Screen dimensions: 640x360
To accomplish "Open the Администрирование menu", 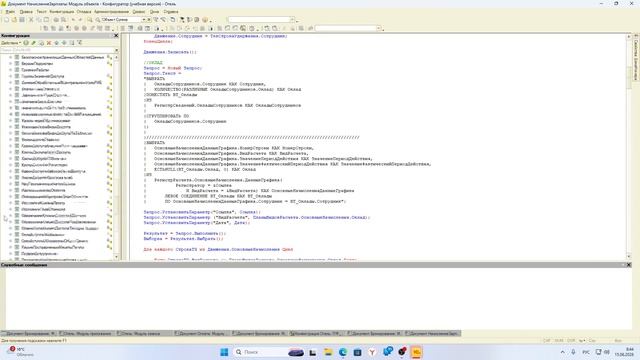I will pyautogui.click(x=111, y=12).
